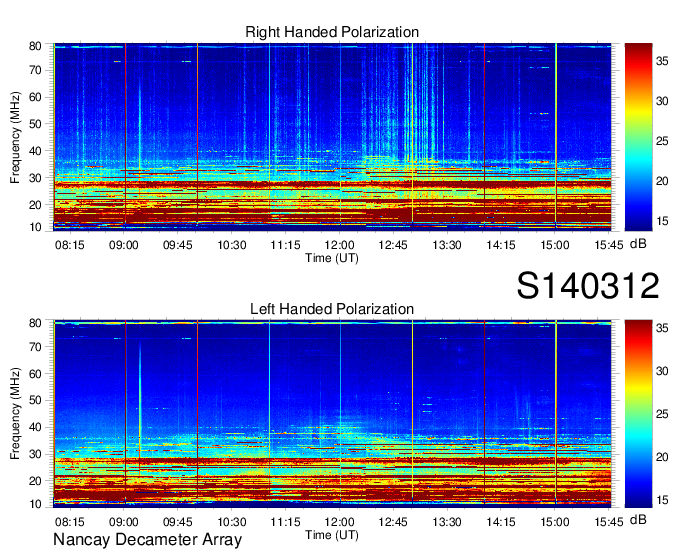
Task: Click the 20 value on Right Handed colorbar
Action: tap(662, 181)
